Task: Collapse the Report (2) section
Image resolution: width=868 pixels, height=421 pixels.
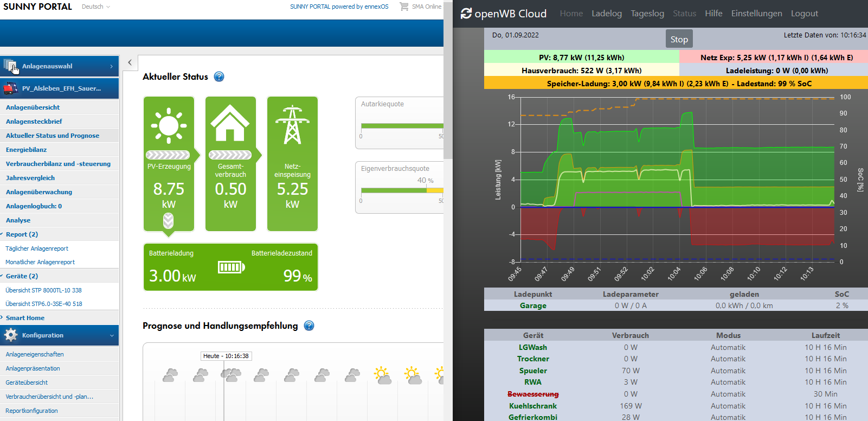Action: [x=21, y=234]
